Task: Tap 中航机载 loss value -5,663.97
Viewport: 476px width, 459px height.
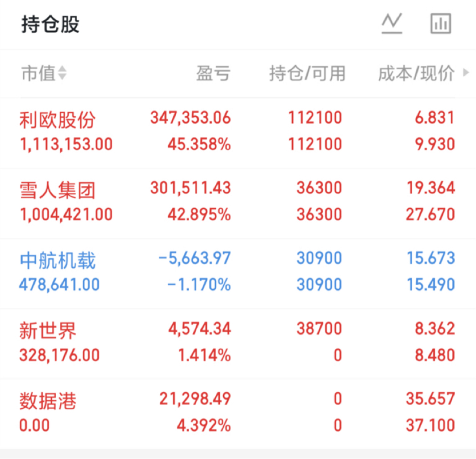Action: (194, 258)
